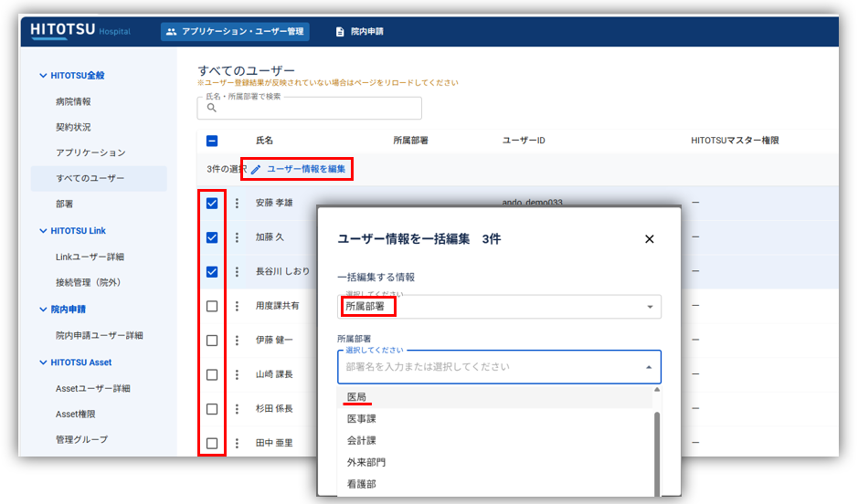Check the checkbox for 伊藤 健一
The width and height of the screenshot is (858, 504).
pyautogui.click(x=212, y=341)
